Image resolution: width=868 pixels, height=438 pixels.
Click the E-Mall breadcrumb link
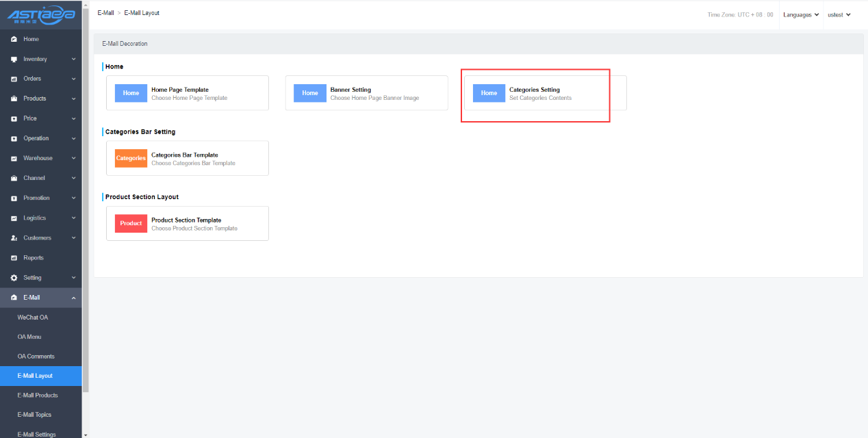coord(105,13)
